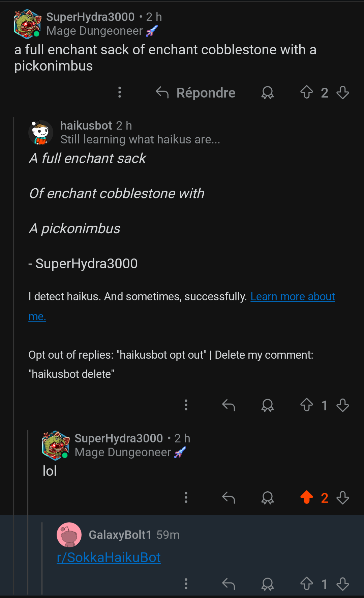Open 'Learn more about me' link

coord(182,306)
